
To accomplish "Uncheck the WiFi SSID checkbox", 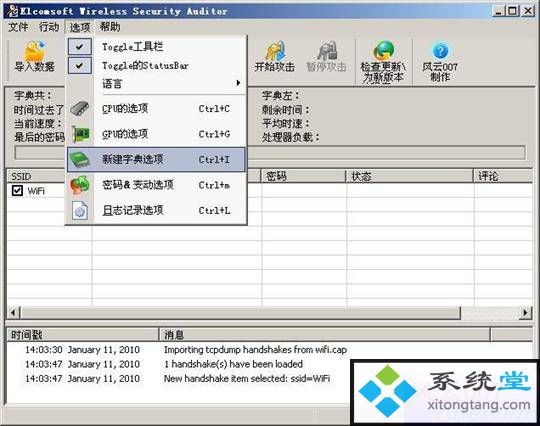I will pos(17,190).
